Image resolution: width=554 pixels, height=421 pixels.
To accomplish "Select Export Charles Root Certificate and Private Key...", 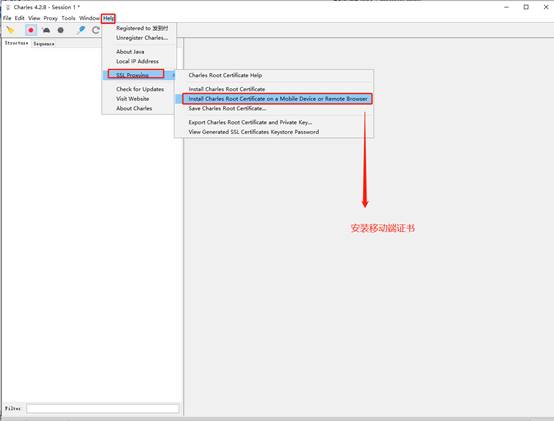I will tap(274, 122).
